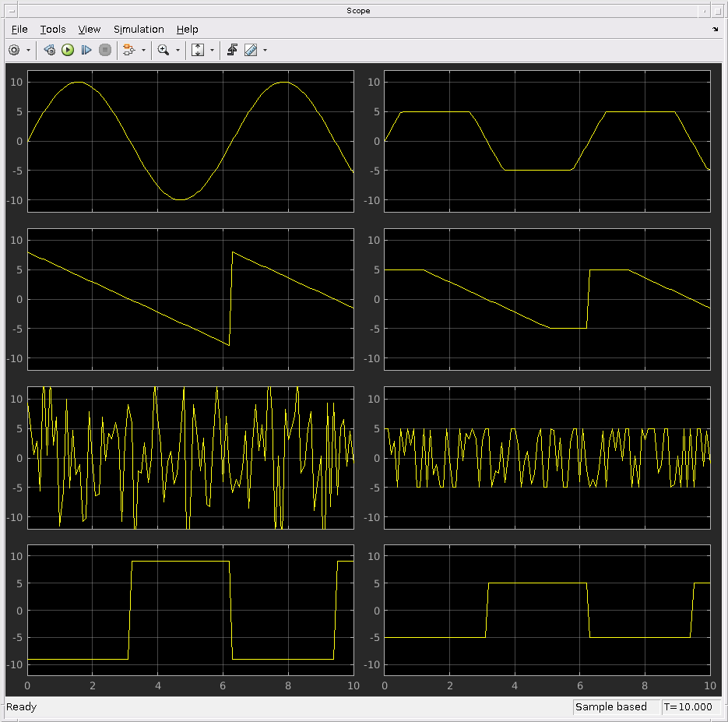The width and height of the screenshot is (728, 722).
Task: Select the sine wave plot in top-left
Action: [190, 141]
